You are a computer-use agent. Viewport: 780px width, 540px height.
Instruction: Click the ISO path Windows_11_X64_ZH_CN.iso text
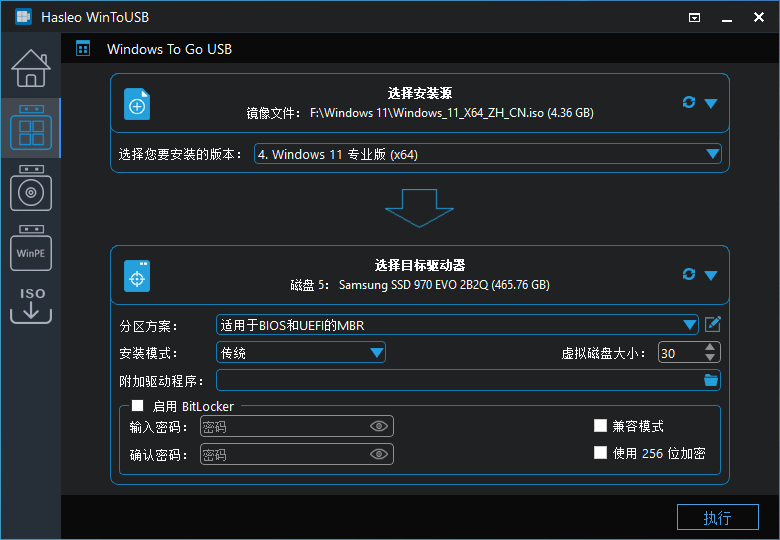[451, 113]
